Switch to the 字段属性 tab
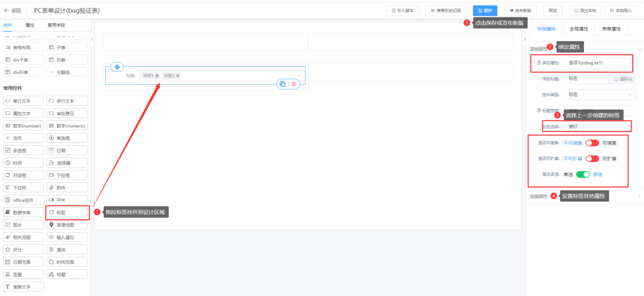 coord(546,29)
